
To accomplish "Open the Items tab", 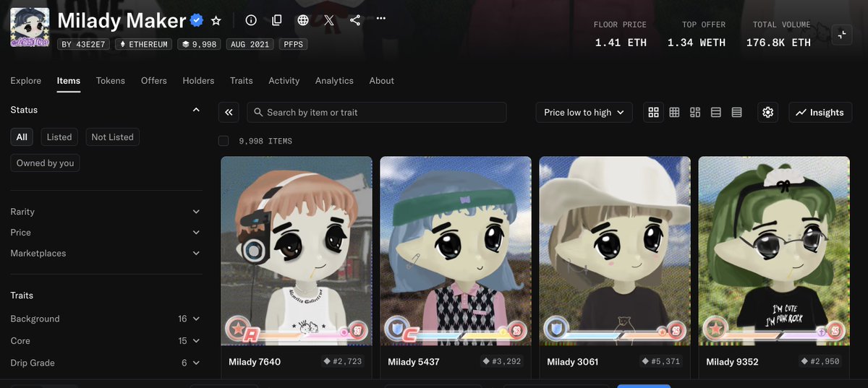I will click(69, 80).
